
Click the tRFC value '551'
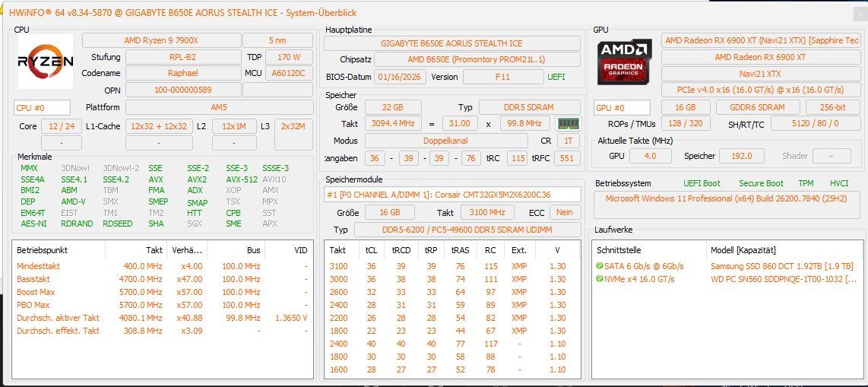click(567, 158)
